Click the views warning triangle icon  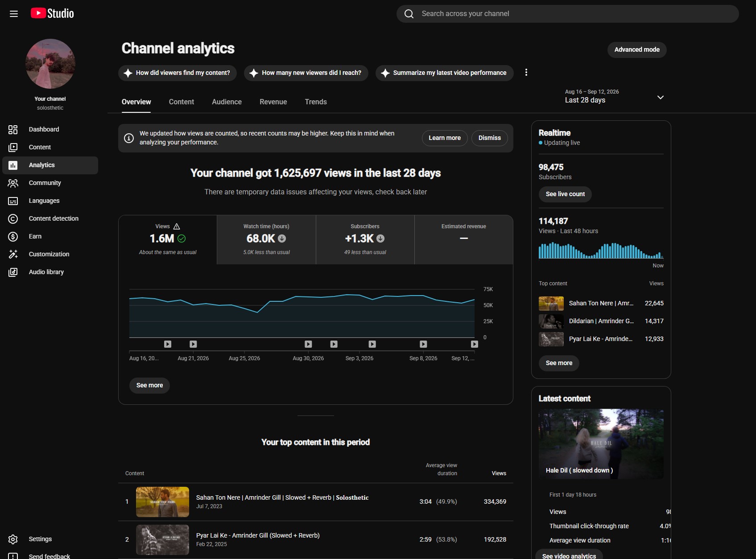pos(177,226)
